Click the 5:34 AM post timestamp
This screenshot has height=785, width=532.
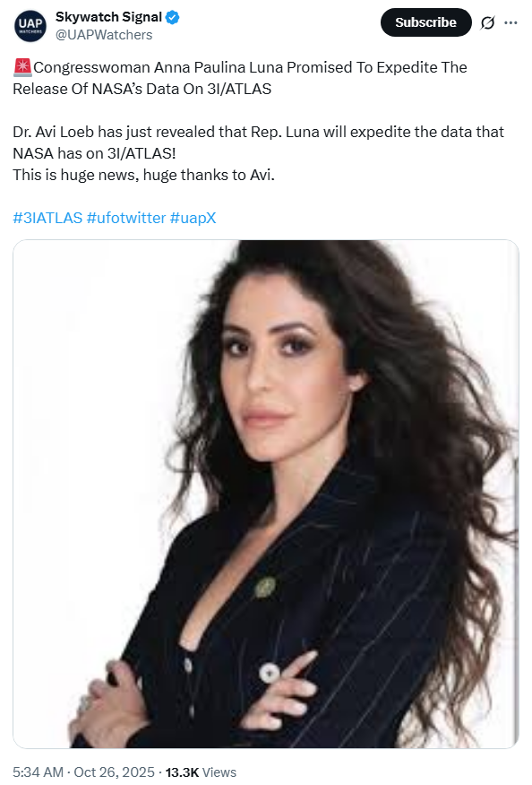coord(38,772)
